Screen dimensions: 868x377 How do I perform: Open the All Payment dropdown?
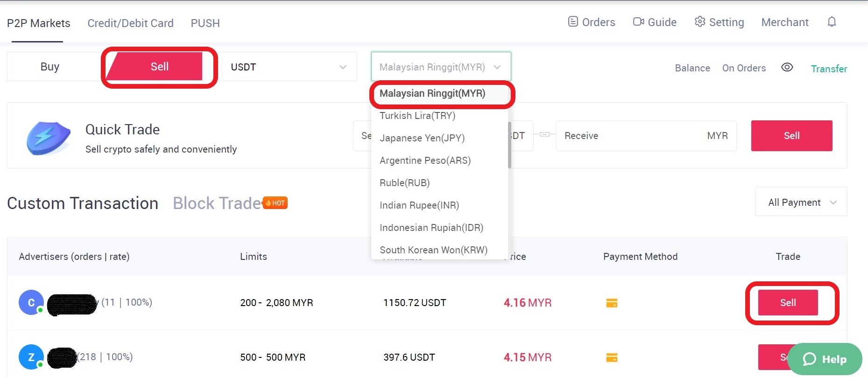click(801, 202)
